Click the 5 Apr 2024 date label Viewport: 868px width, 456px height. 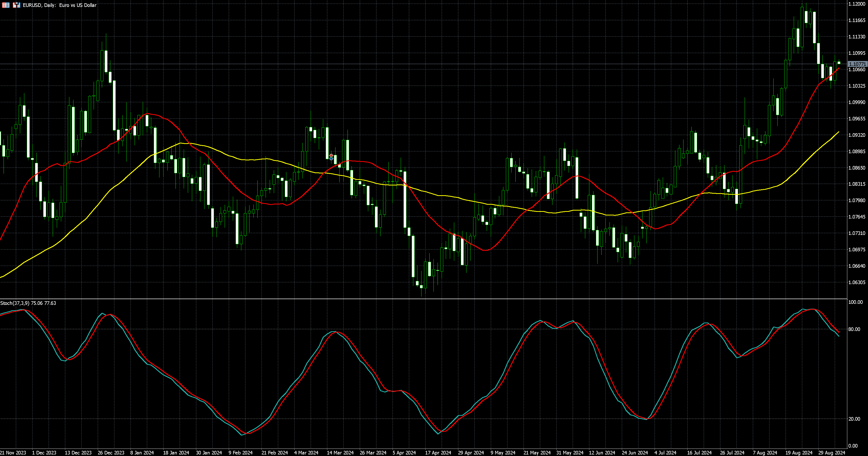coord(404,453)
